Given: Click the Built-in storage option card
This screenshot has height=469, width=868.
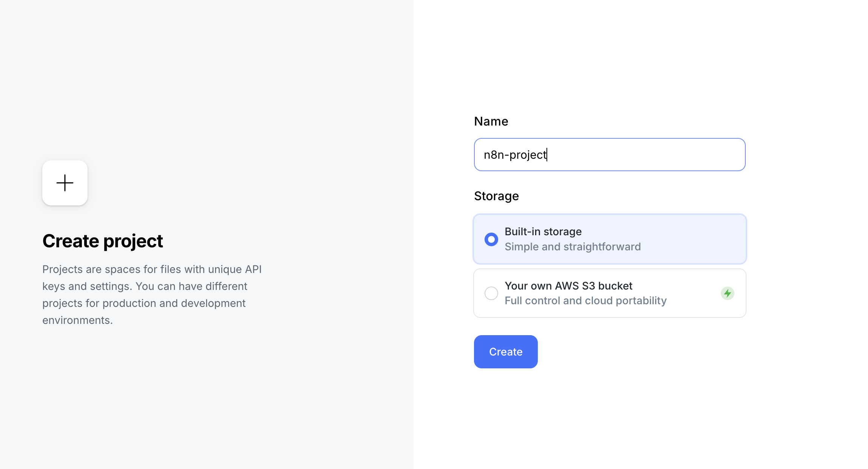Looking at the screenshot, I should (x=609, y=239).
